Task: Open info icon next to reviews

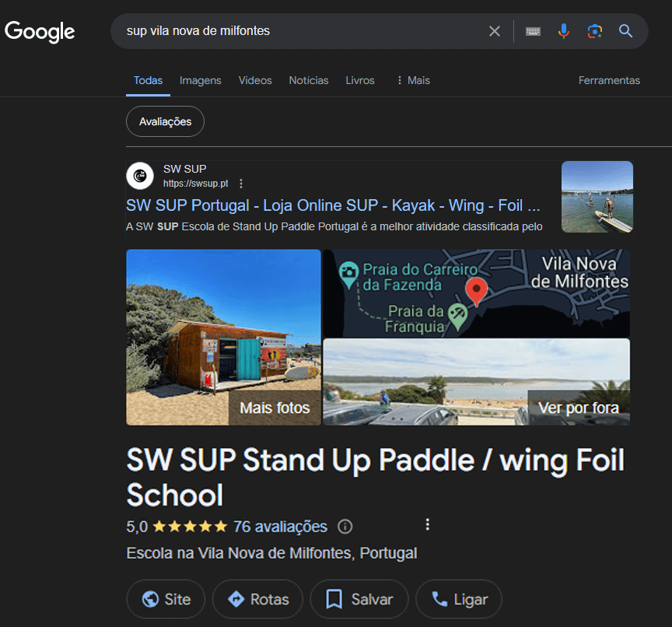Action: (x=345, y=527)
